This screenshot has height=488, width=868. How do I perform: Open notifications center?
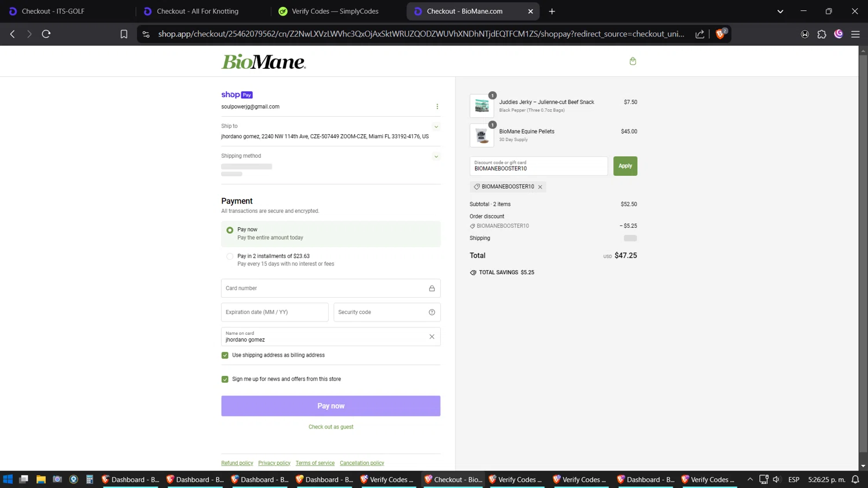click(855, 479)
